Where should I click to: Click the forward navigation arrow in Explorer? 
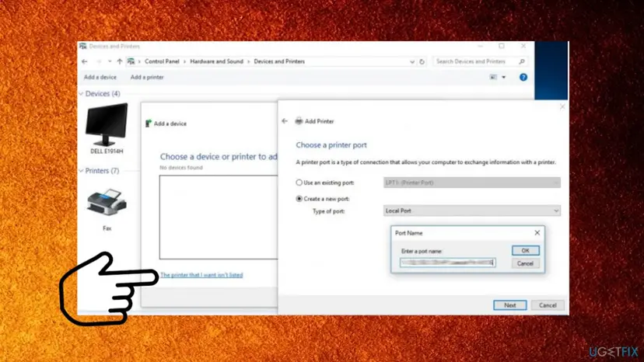pos(99,61)
